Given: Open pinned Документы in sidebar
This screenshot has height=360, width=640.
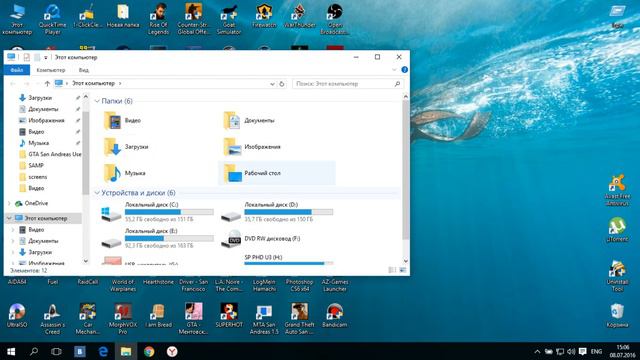Looking at the screenshot, I should point(43,109).
